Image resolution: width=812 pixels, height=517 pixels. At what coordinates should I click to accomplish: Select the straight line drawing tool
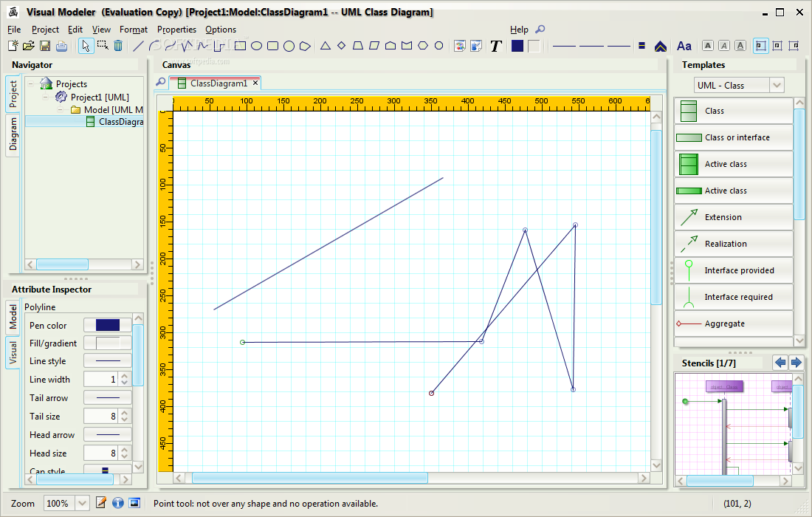[x=138, y=46]
